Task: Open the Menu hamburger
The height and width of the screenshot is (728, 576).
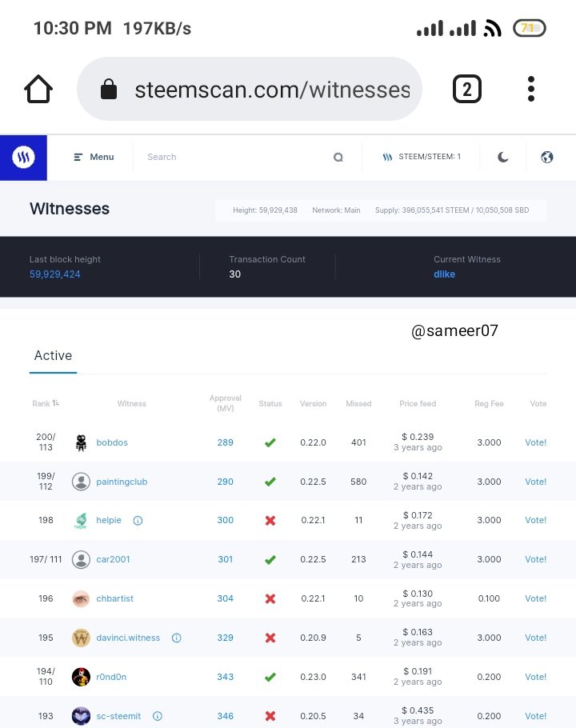Action: coord(94,158)
